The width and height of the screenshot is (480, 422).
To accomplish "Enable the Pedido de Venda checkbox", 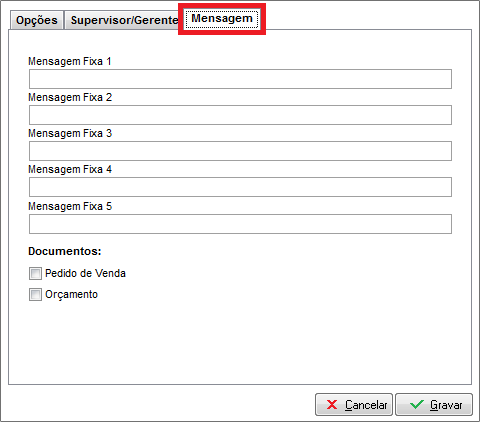I will click(35, 273).
